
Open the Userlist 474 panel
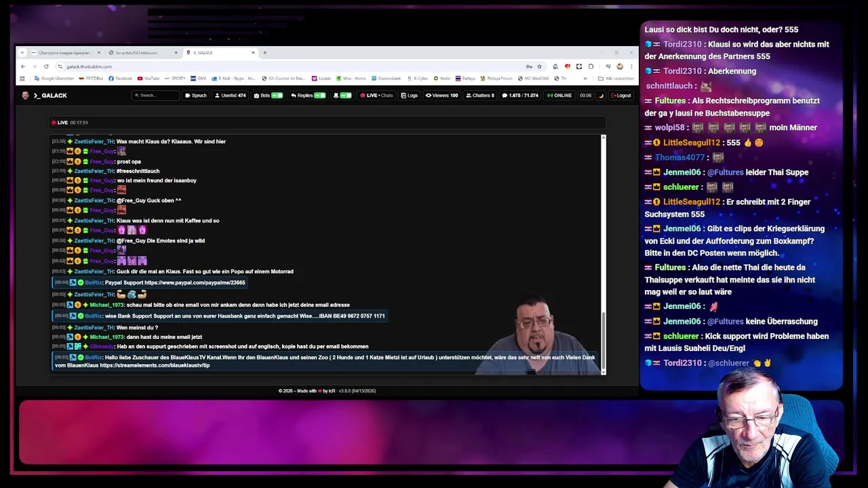(231, 96)
